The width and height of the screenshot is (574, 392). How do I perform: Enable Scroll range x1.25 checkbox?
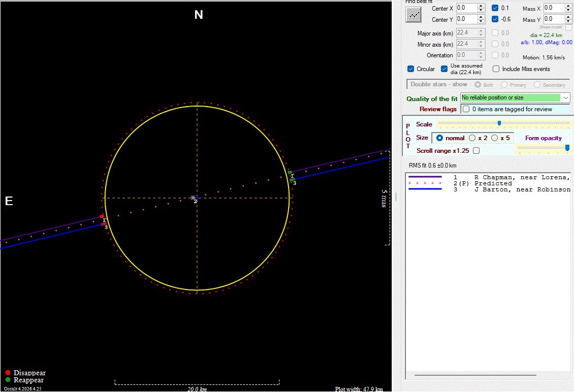pyautogui.click(x=476, y=150)
